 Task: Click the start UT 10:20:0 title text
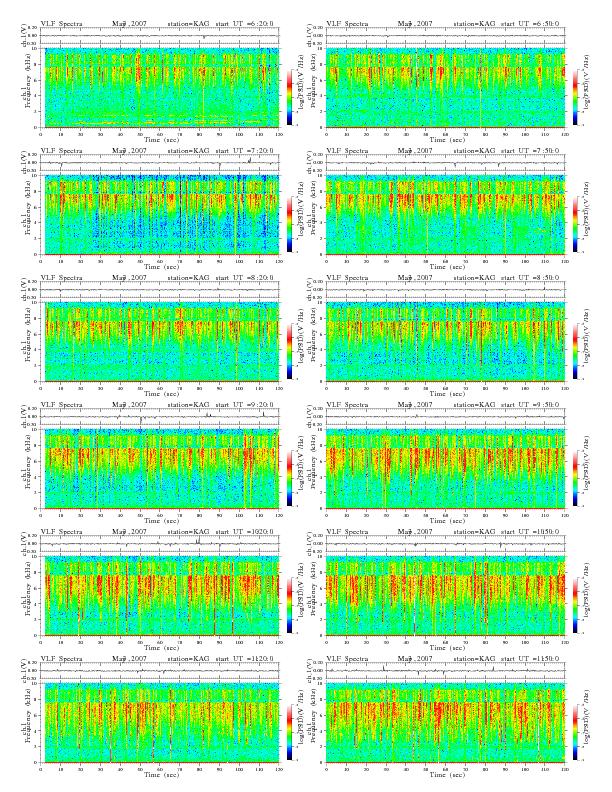click(x=245, y=532)
